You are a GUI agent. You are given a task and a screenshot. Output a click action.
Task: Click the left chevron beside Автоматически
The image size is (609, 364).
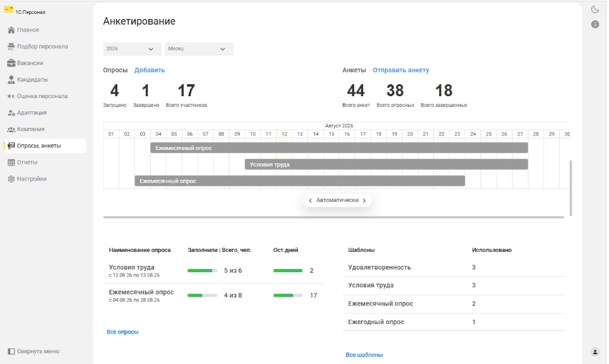click(310, 201)
